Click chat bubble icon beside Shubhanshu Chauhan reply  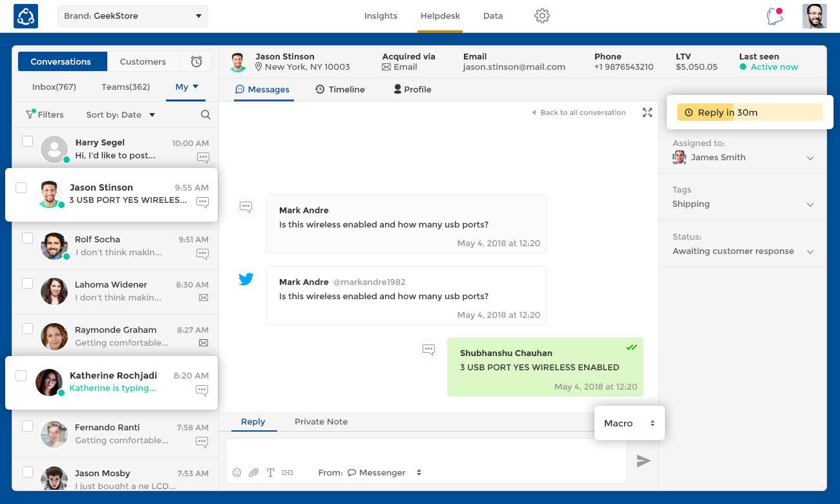[x=428, y=350]
